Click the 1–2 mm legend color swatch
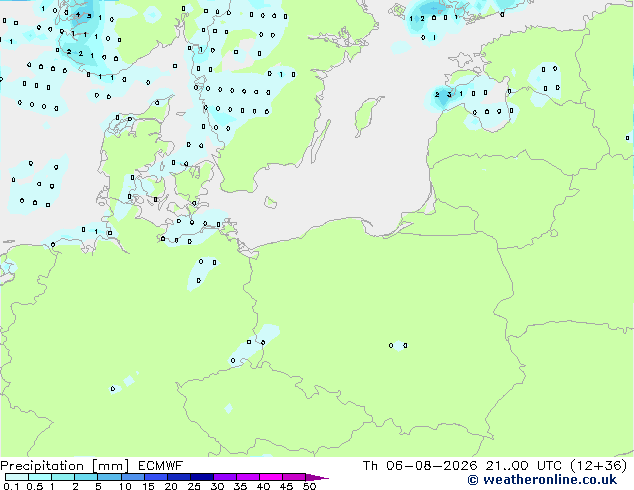This screenshot has height=490, width=634. click(x=63, y=477)
